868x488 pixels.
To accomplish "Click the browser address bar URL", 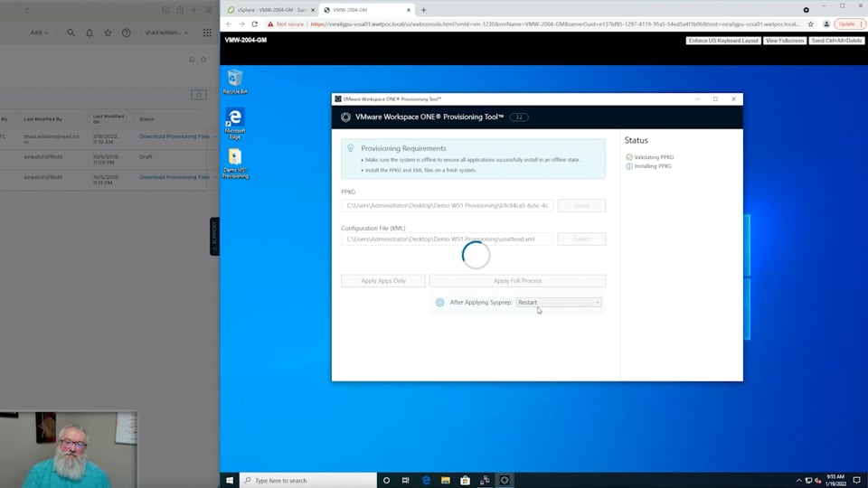I will click(555, 24).
